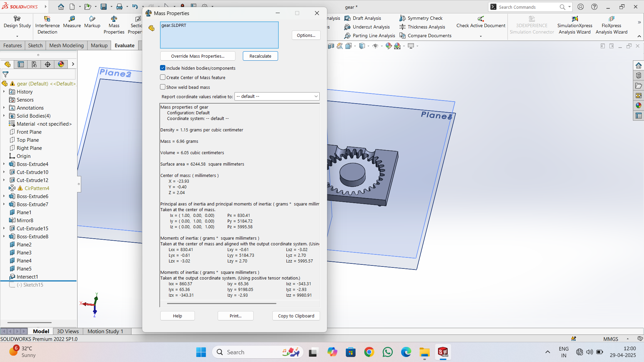Viewport: 644px width, 362px height.
Task: Expand Solid Bodies(4) node
Action: pos(4,116)
